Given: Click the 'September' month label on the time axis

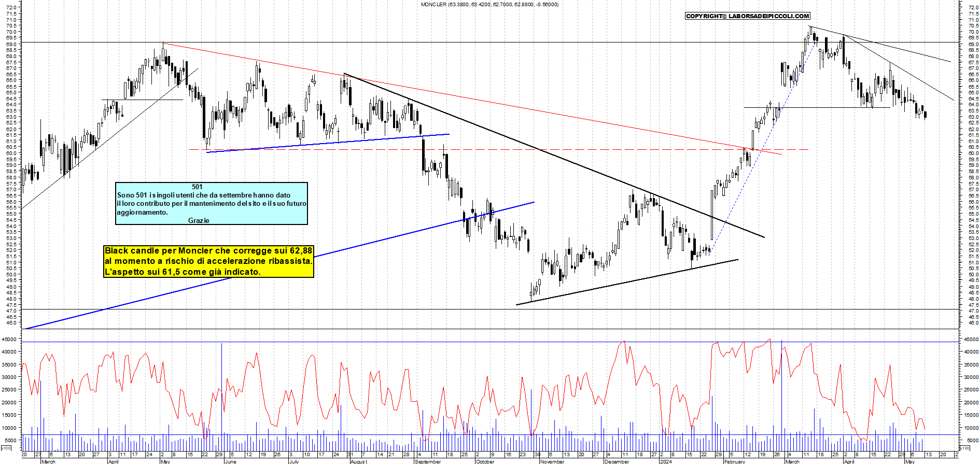Looking at the screenshot, I should pyautogui.click(x=428, y=461).
